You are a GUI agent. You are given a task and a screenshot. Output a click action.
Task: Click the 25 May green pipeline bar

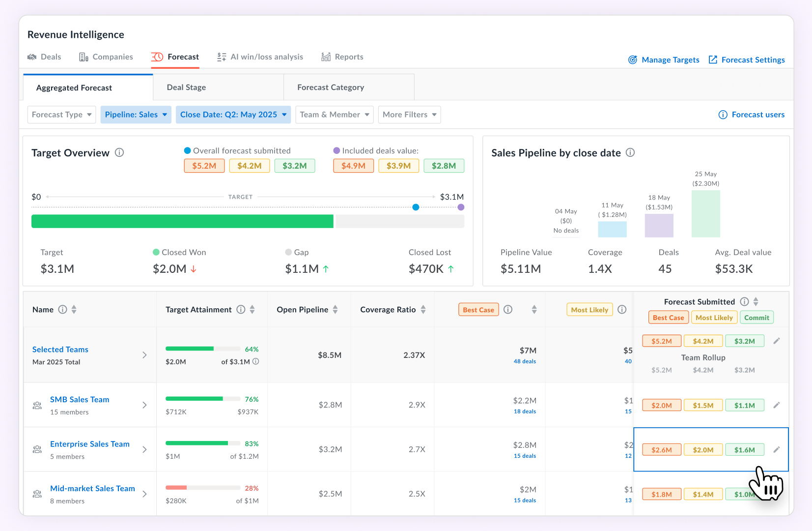click(705, 214)
